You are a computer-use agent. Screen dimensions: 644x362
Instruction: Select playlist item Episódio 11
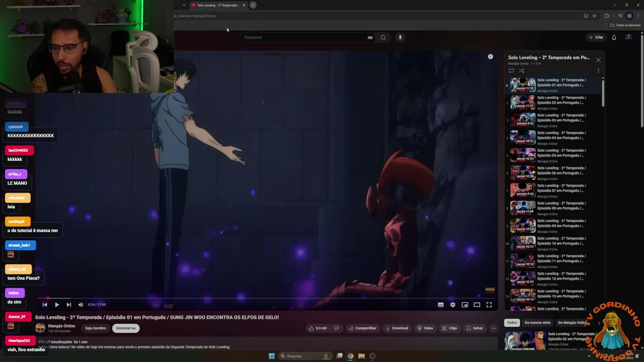553,260
